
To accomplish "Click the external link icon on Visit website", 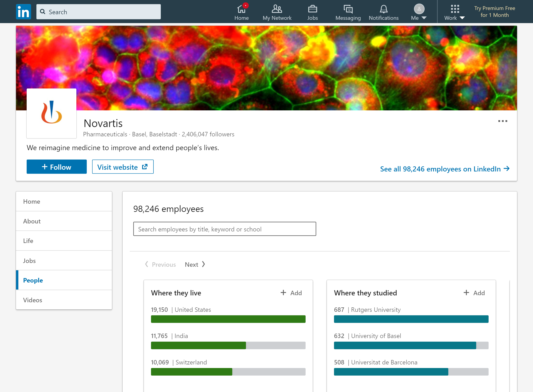I will [145, 167].
